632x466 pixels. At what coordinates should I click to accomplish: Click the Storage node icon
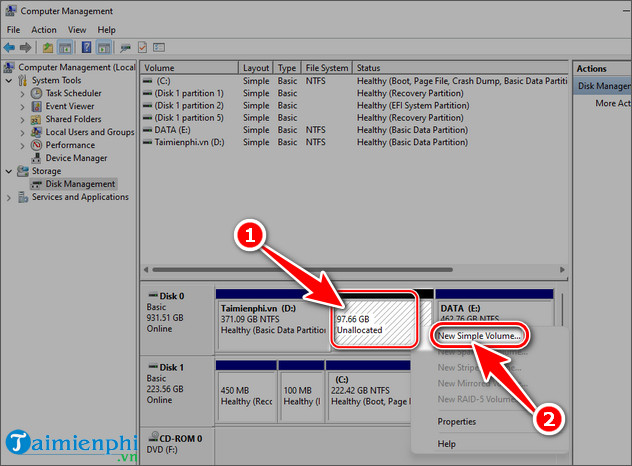pos(23,171)
